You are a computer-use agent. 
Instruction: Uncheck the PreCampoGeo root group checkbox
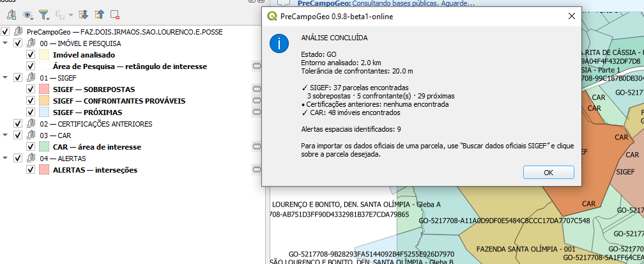click(x=5, y=32)
